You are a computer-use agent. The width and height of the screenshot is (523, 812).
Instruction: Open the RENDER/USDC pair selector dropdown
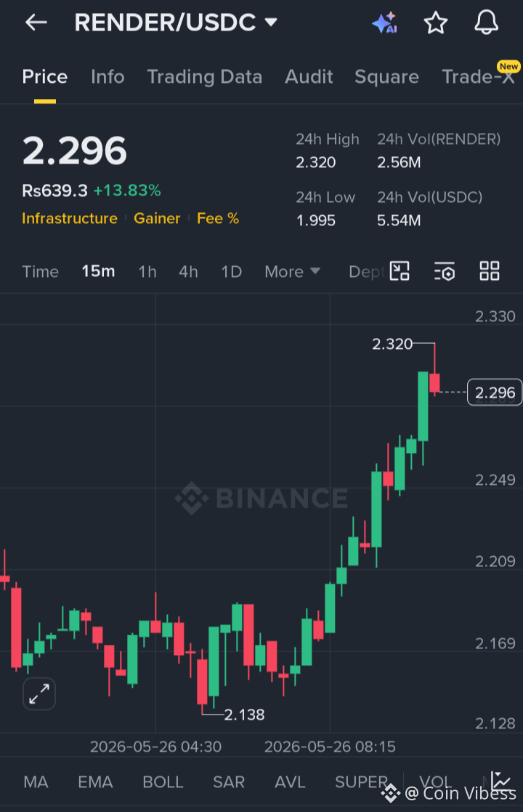176,23
